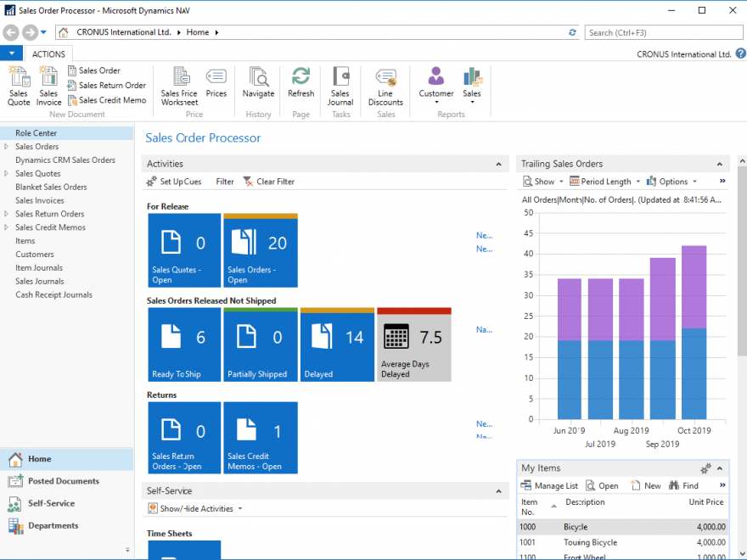This screenshot has height=560, width=747.
Task: Open Sales Return Orders - Open tile
Action: (x=184, y=438)
